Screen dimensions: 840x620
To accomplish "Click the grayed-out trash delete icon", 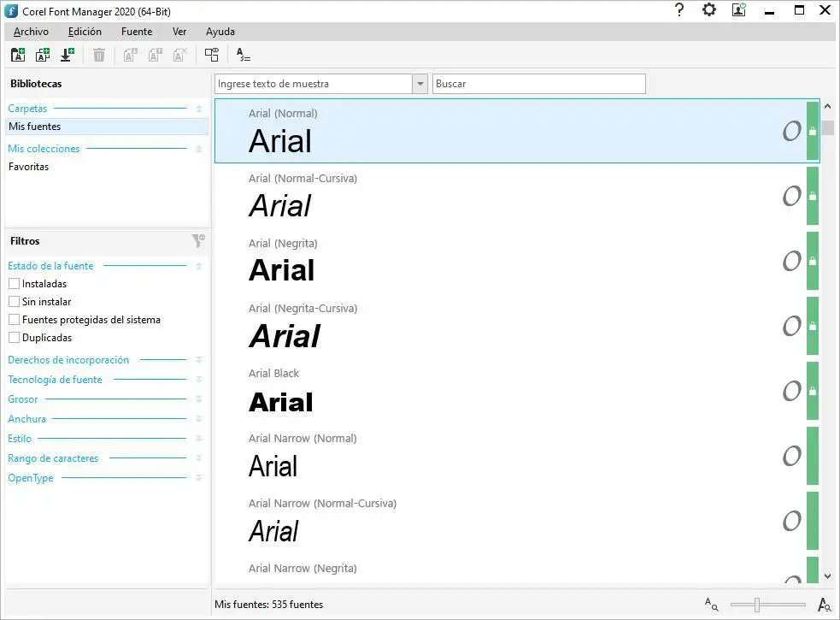I will tap(99, 55).
